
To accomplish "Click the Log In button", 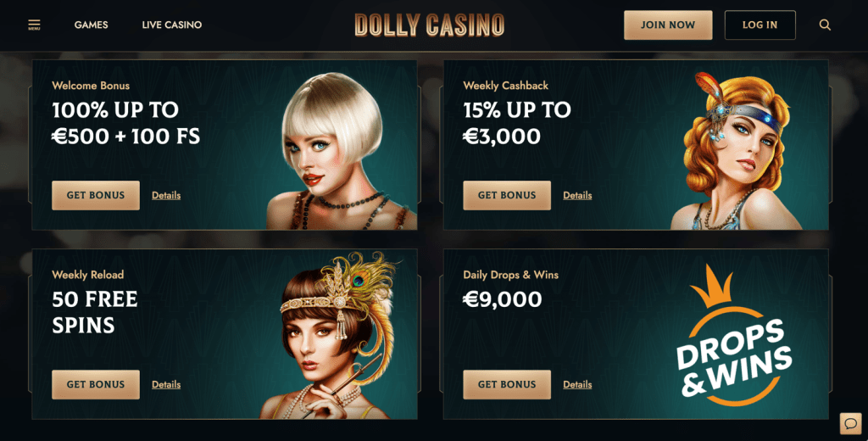I will click(x=760, y=25).
